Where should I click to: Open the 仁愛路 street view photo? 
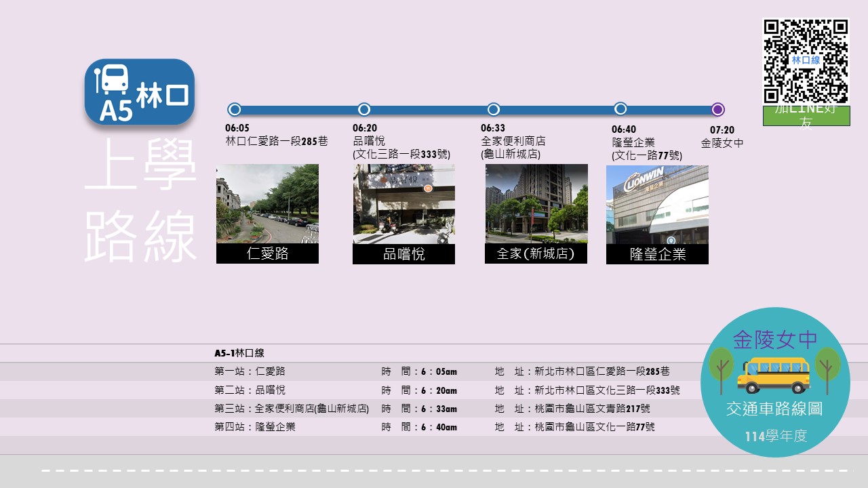click(x=269, y=207)
